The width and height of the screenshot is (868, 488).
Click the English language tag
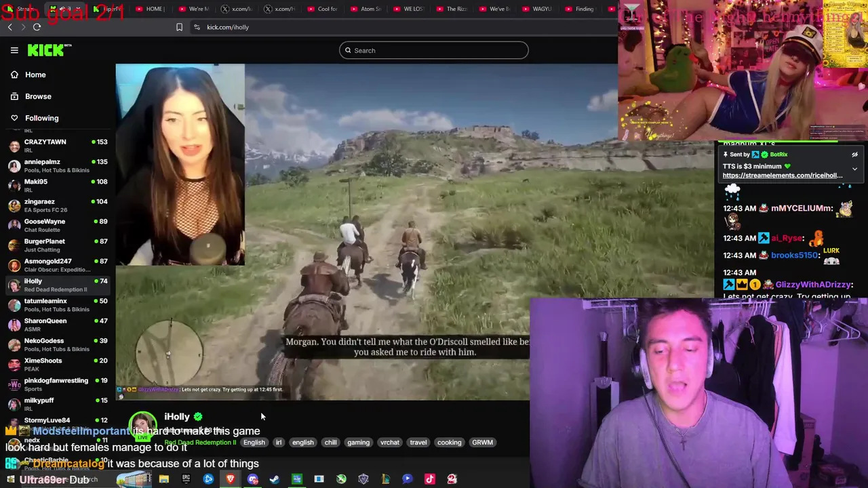(x=254, y=443)
